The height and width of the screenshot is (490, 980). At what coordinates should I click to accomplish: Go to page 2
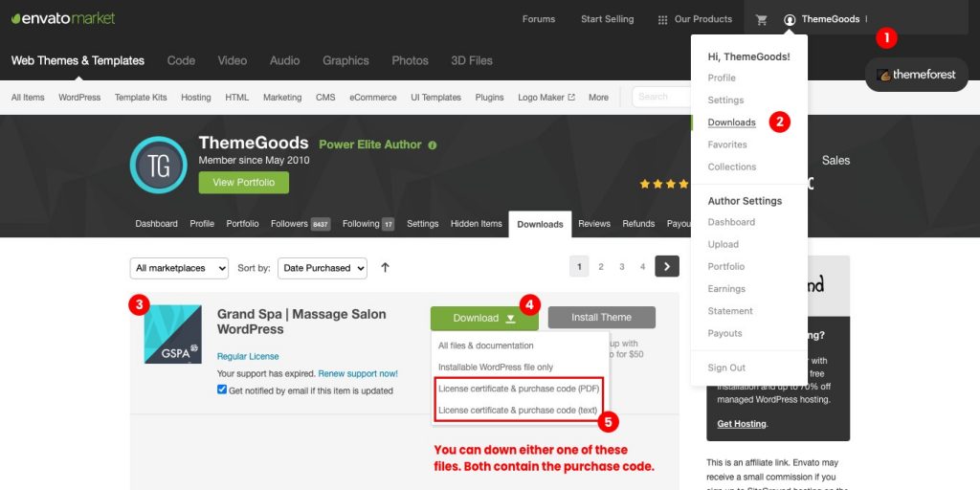coord(601,267)
